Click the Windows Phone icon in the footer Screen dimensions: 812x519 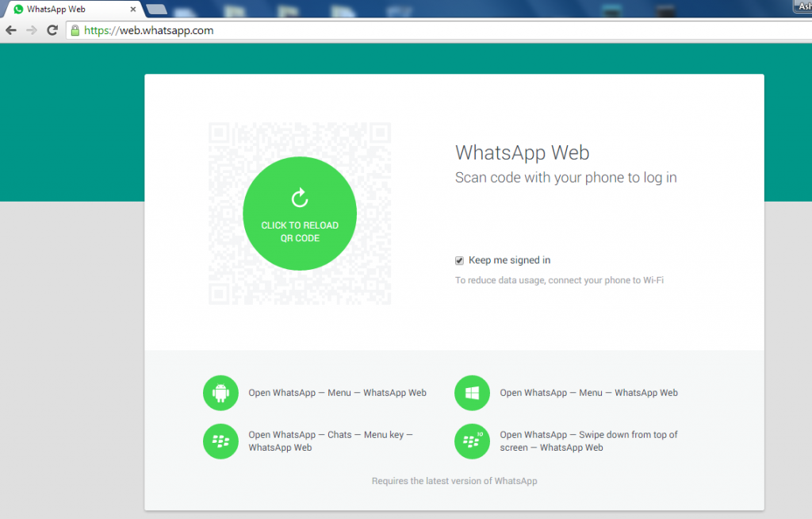coord(472,392)
